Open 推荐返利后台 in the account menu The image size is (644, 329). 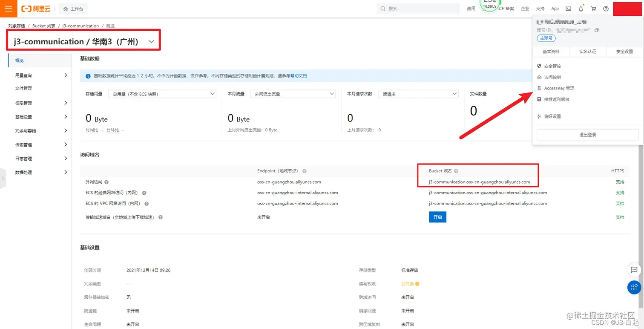coord(556,99)
